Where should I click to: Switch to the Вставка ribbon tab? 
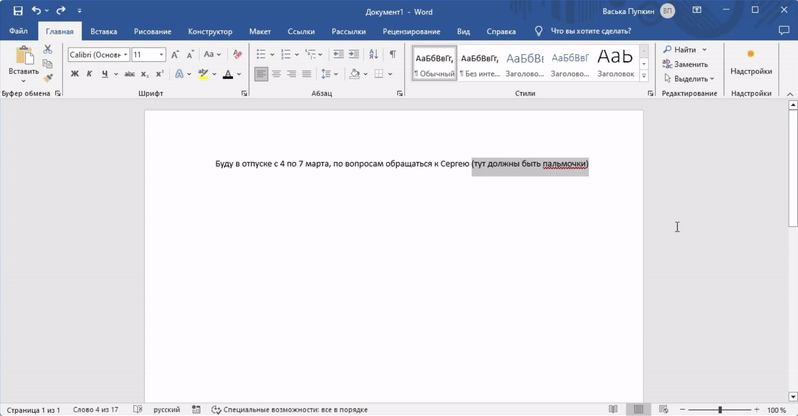(104, 31)
